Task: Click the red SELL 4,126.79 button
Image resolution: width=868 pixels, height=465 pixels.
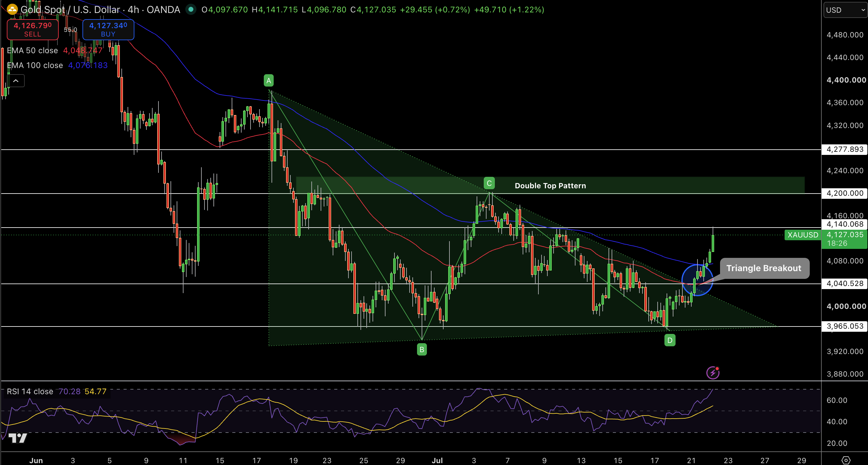Action: (33, 29)
